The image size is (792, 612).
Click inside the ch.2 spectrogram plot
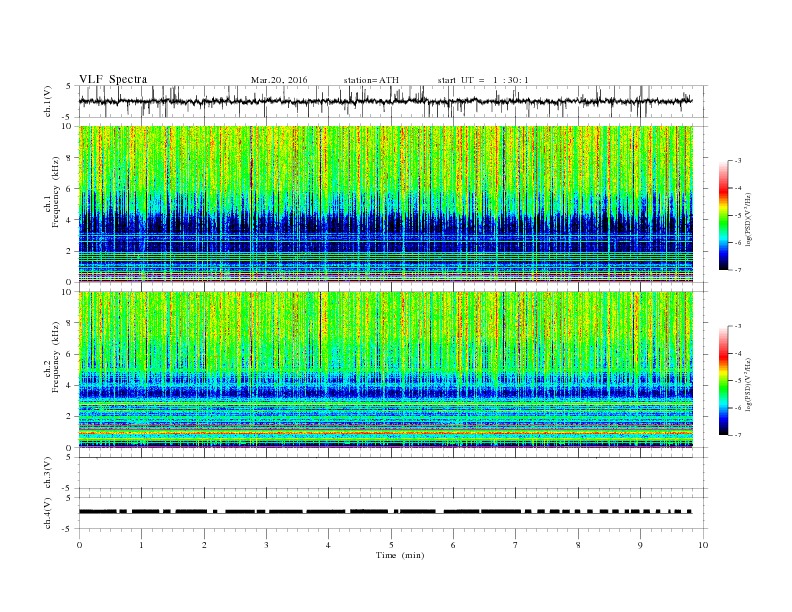386,370
